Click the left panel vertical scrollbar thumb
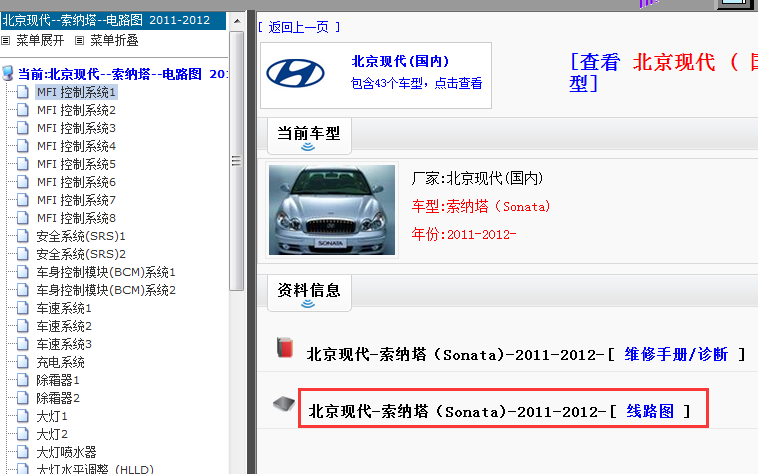This screenshot has width=758, height=474. pyautogui.click(x=236, y=161)
